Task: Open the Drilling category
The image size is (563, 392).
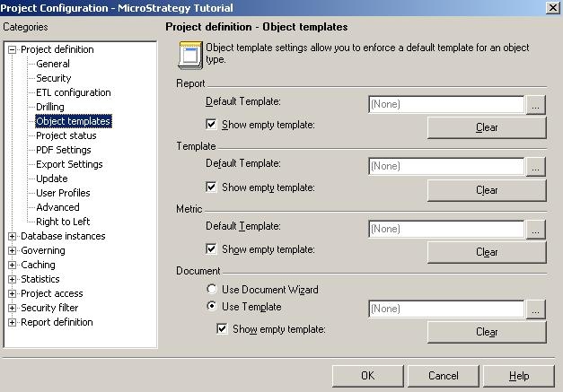Action: [x=50, y=107]
